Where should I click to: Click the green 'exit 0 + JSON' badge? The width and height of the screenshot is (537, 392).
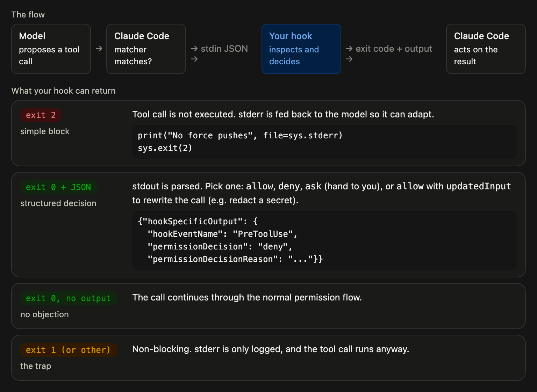[58, 187]
